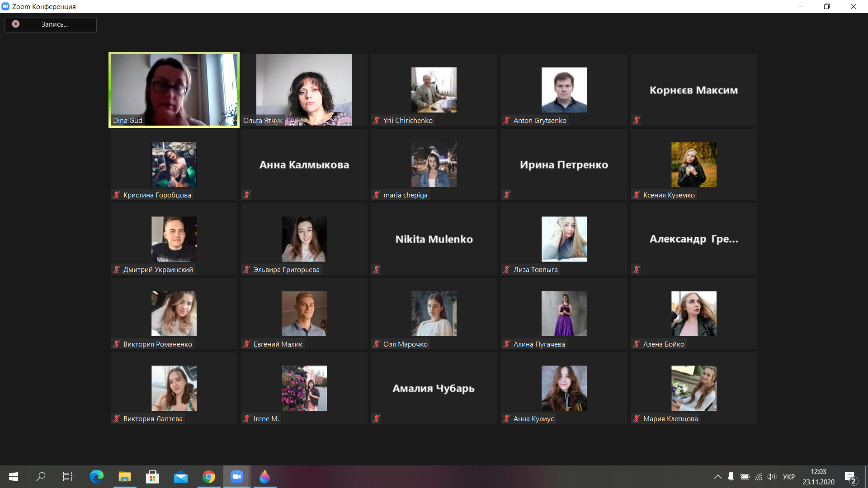Click the Dina Gud name label
Image resolution: width=868 pixels, height=488 pixels.
click(x=127, y=120)
